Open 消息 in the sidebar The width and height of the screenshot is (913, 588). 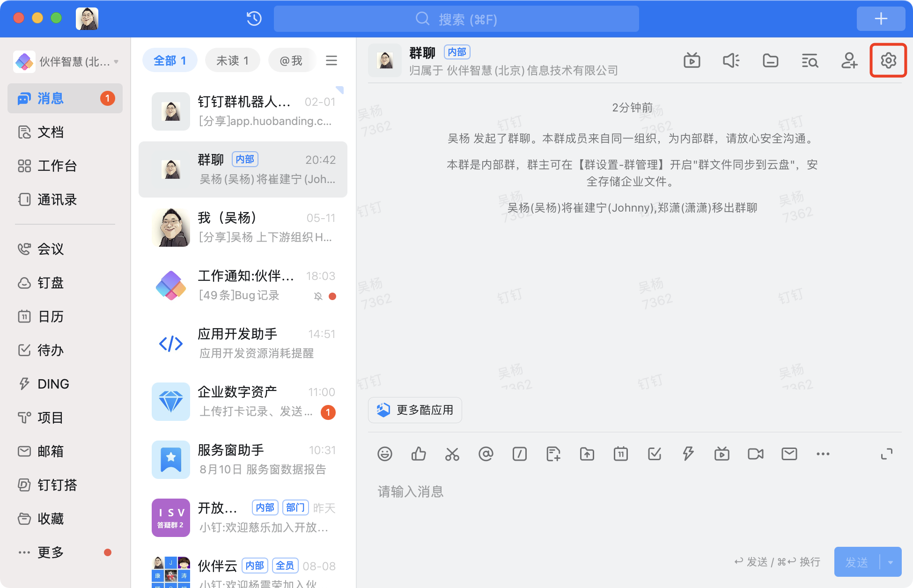(x=65, y=98)
